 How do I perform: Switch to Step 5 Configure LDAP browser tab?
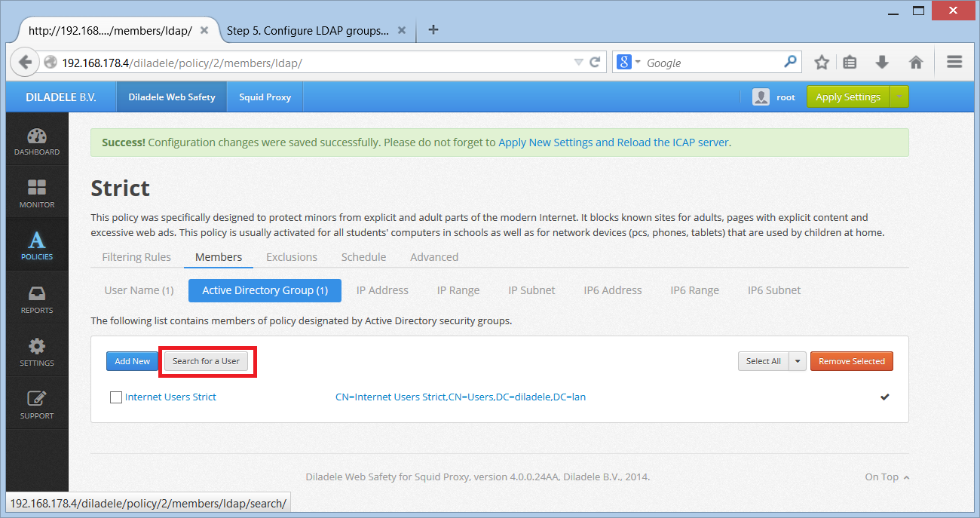click(308, 31)
